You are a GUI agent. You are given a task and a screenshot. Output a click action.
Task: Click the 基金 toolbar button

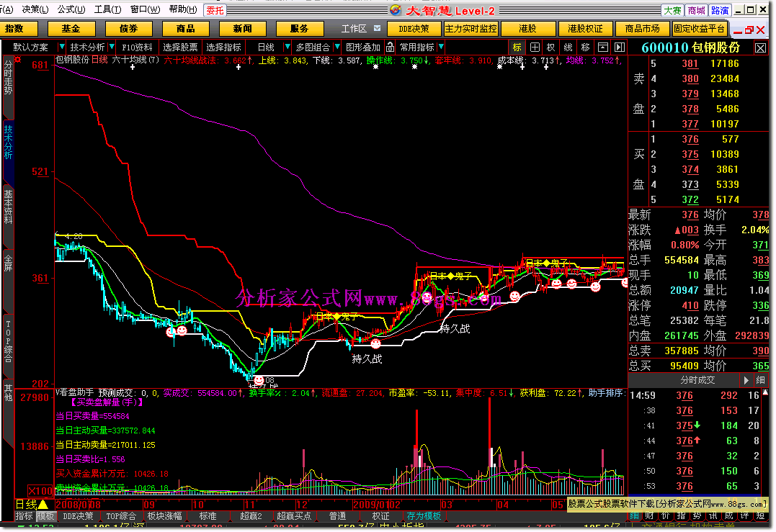tap(71, 29)
